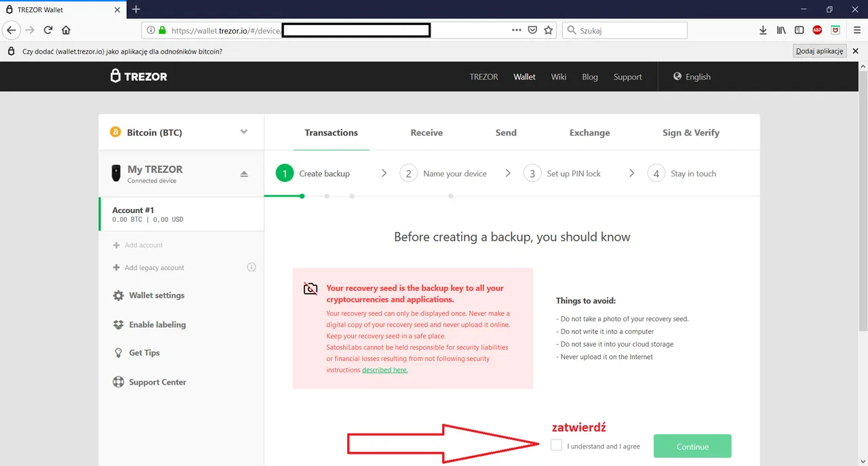The width and height of the screenshot is (868, 466).
Task: Select step 3 Set up PIN lock
Action: (x=562, y=174)
